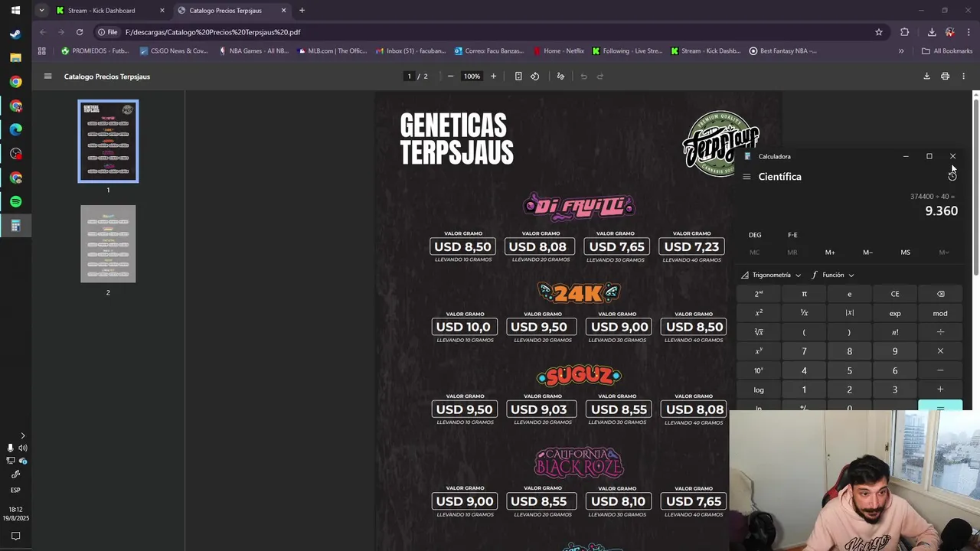Open the PDF viewer sidebar hamburger menu

click(x=47, y=76)
